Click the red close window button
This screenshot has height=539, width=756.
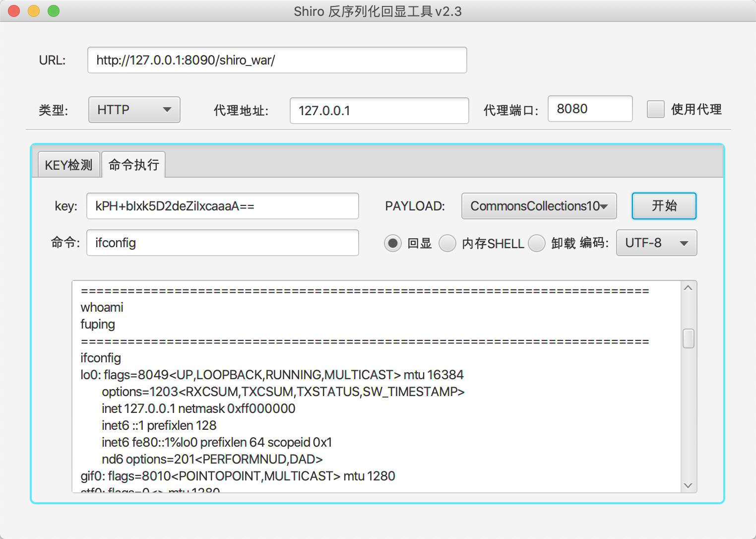tap(14, 11)
